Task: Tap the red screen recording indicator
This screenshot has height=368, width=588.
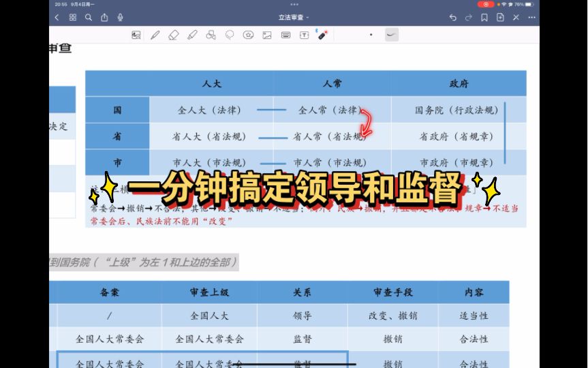Action: [486, 4]
